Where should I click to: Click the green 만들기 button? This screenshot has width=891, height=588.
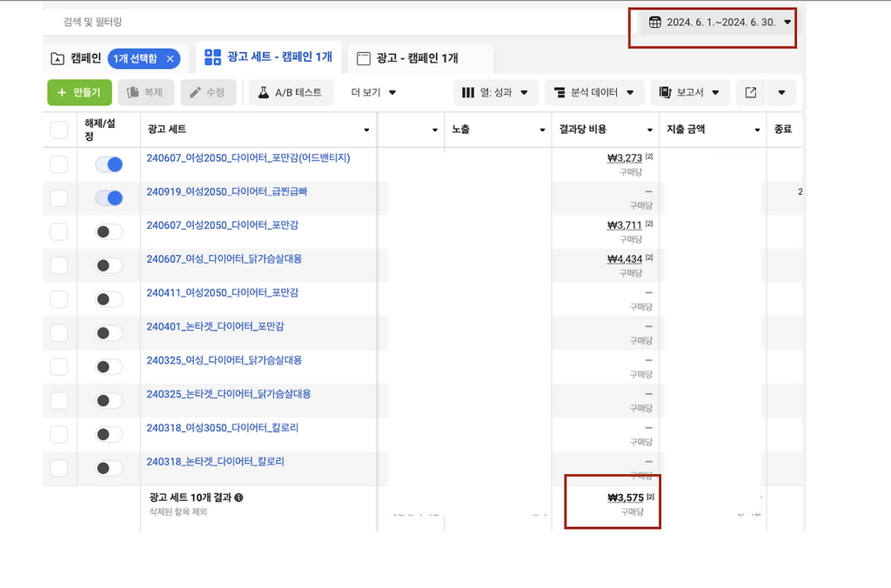pyautogui.click(x=79, y=92)
